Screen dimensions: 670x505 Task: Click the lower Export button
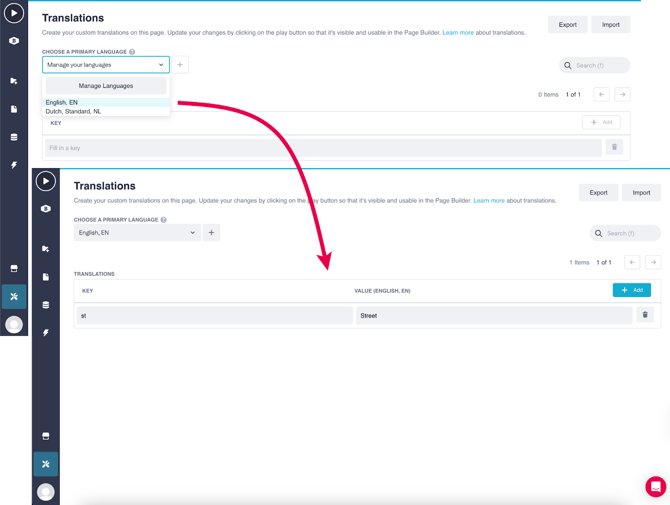(598, 193)
